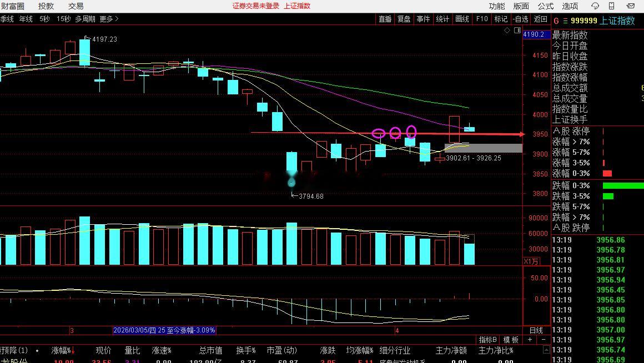
Task: Sort list by 总市值 column
Action: pos(211,351)
